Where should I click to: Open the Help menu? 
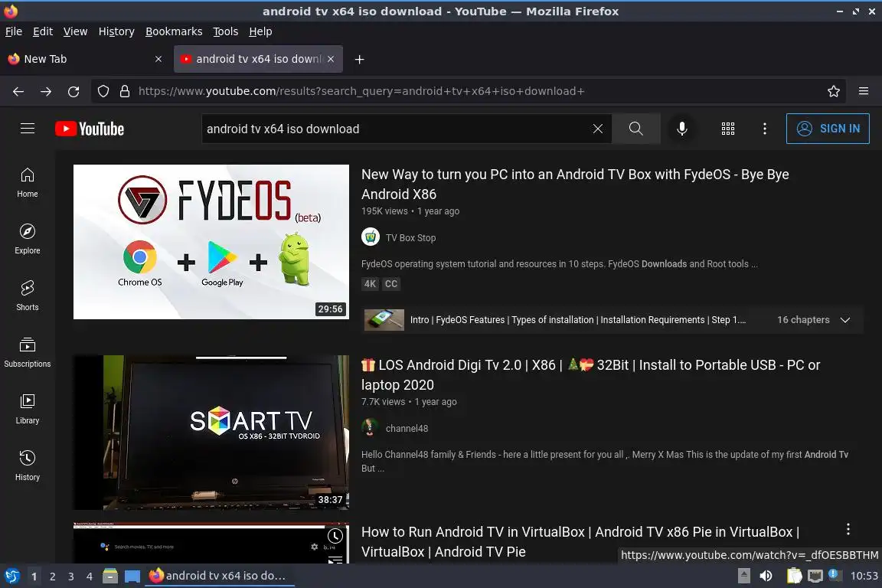[x=260, y=31]
